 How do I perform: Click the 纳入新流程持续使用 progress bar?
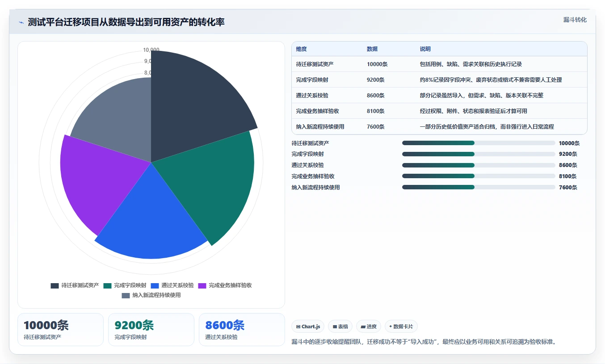tap(479, 187)
